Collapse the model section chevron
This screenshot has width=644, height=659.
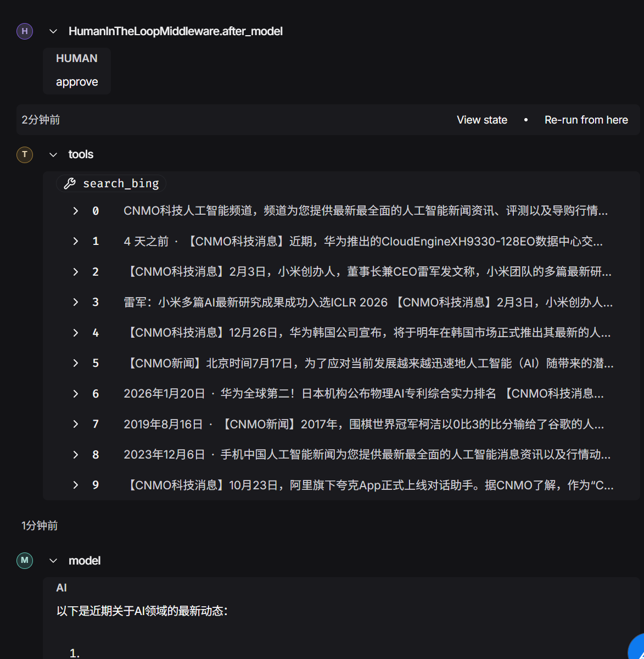click(x=53, y=560)
